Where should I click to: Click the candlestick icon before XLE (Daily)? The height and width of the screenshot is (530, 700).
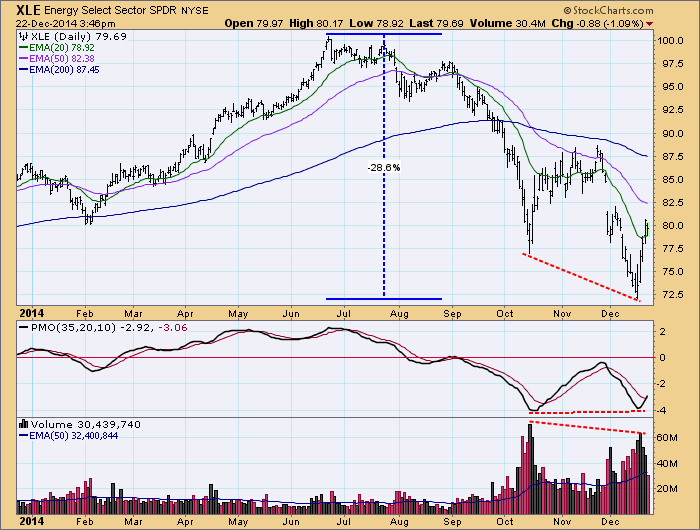[x=24, y=37]
